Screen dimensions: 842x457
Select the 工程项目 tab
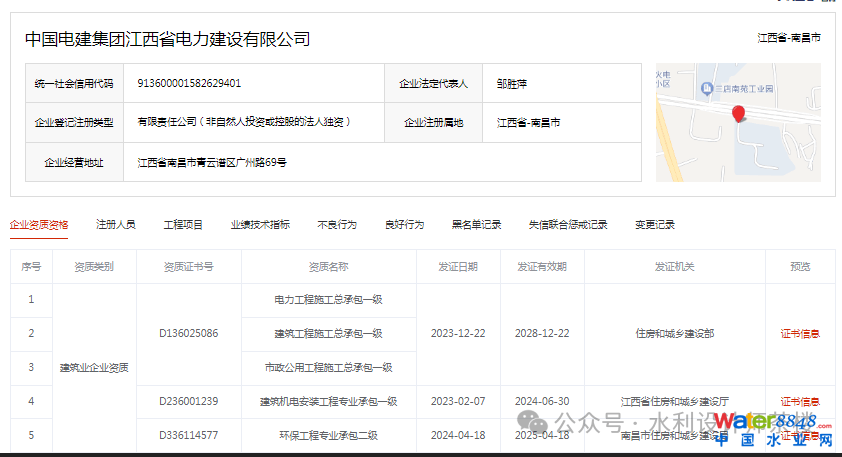click(183, 225)
